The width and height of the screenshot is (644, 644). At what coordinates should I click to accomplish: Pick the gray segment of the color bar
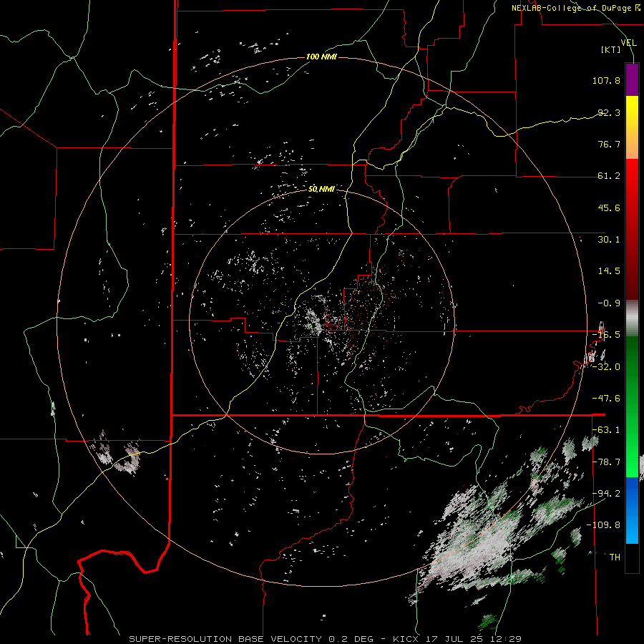[x=632, y=318]
